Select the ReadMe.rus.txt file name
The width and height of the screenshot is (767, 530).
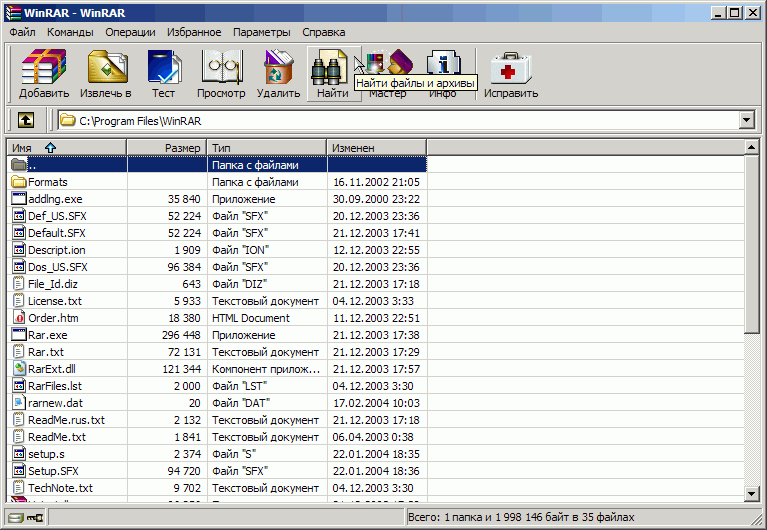[67, 420]
